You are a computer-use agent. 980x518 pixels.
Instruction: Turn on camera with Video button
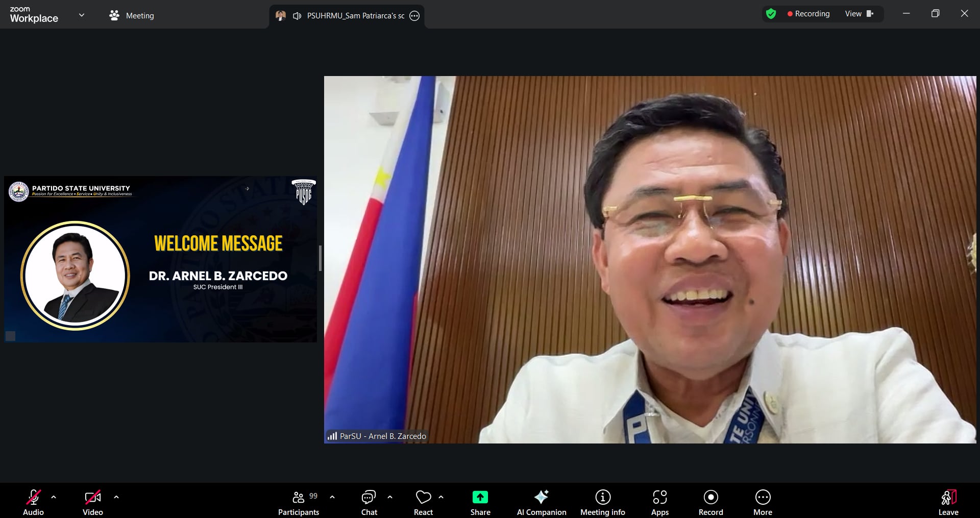tap(92, 501)
